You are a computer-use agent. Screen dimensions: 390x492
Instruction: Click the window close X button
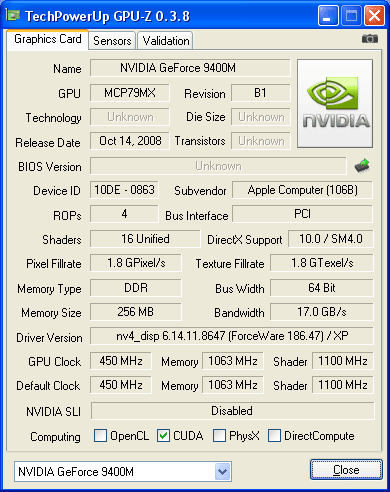click(374, 16)
